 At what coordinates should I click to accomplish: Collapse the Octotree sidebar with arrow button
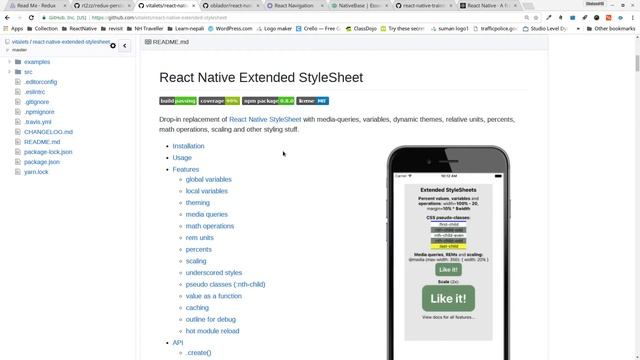124,46
